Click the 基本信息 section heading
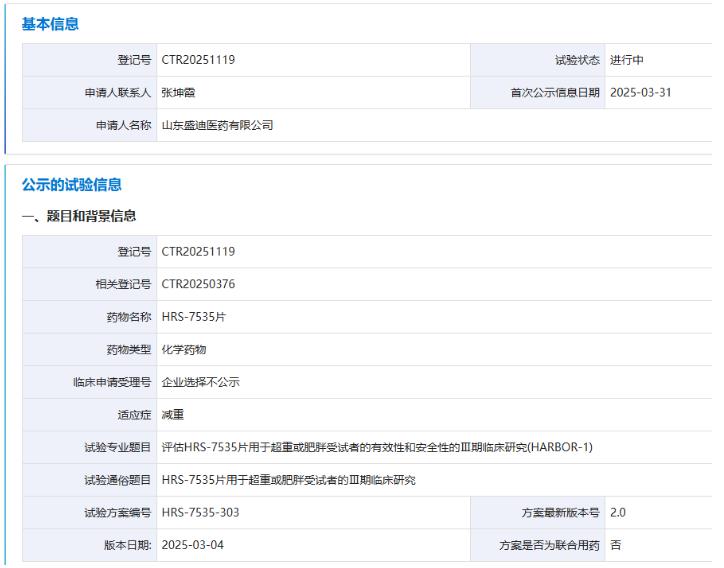Screen dimensions: 724x568 (50, 24)
